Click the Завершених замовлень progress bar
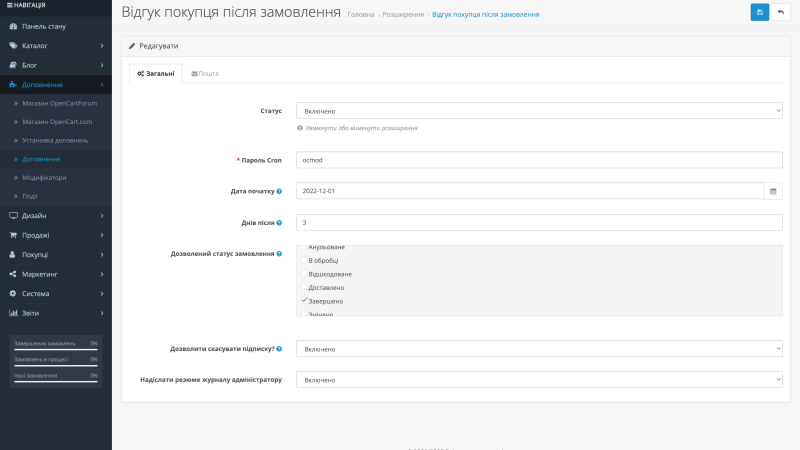Screen dimensions: 800x450 (x=56, y=349)
